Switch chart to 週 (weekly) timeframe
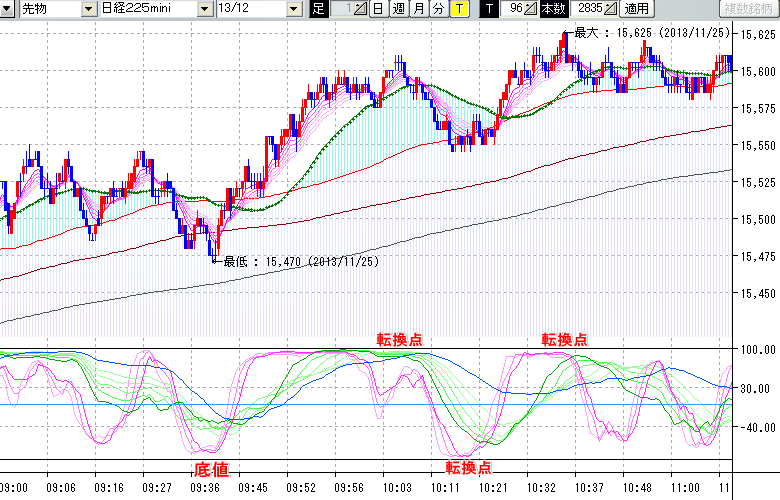Screen dimensions: 780x500 tap(398, 9)
